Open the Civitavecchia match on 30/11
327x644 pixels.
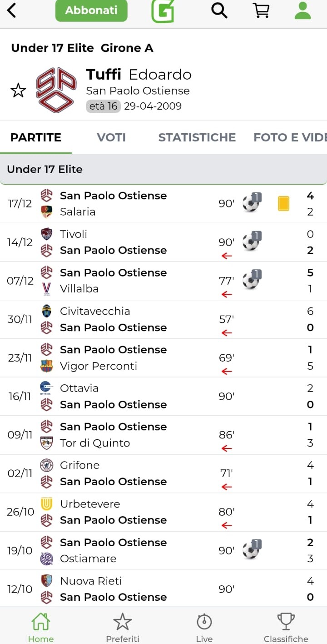pos(136,319)
